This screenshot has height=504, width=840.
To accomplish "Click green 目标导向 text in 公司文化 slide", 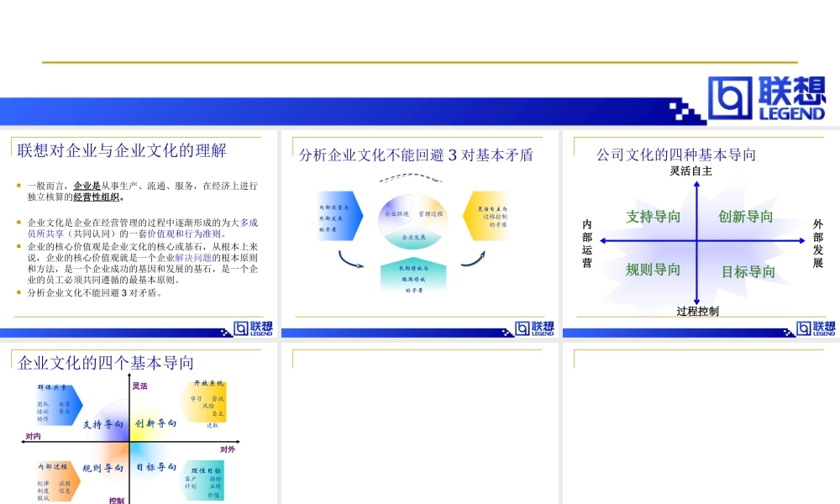I will tap(748, 272).
